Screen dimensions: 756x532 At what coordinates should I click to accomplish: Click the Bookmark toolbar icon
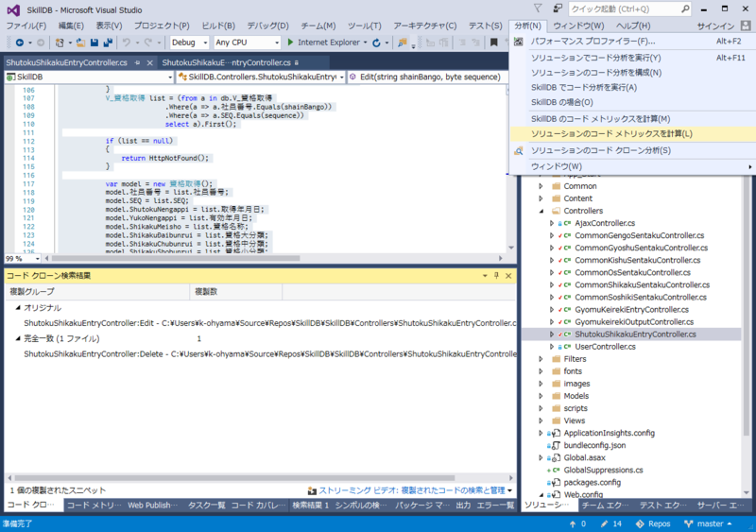click(x=493, y=43)
